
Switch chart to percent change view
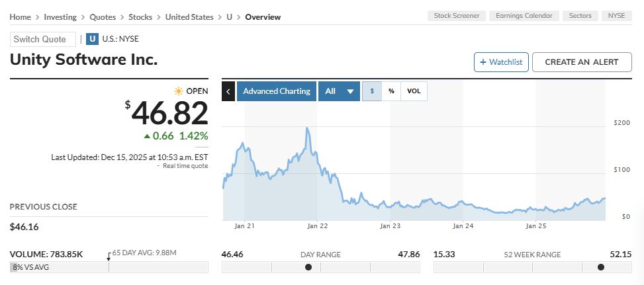click(391, 91)
